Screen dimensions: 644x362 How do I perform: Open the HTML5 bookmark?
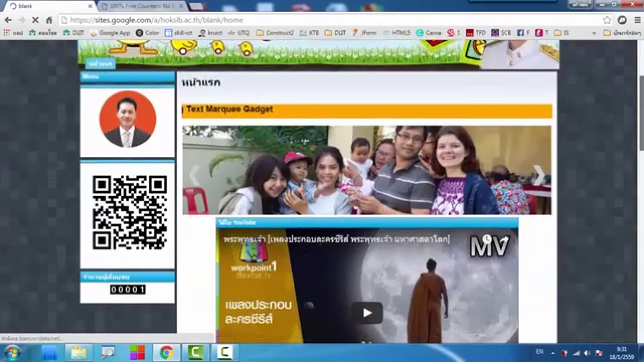[x=396, y=33]
